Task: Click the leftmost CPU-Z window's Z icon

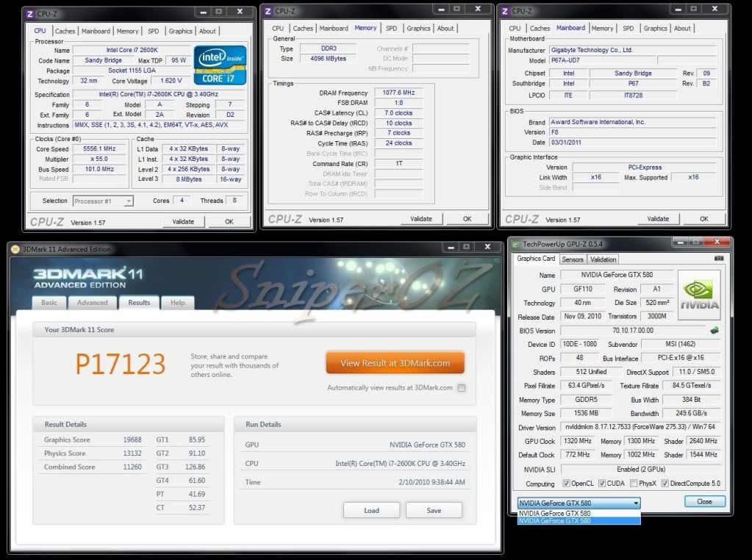Action: coord(29,12)
